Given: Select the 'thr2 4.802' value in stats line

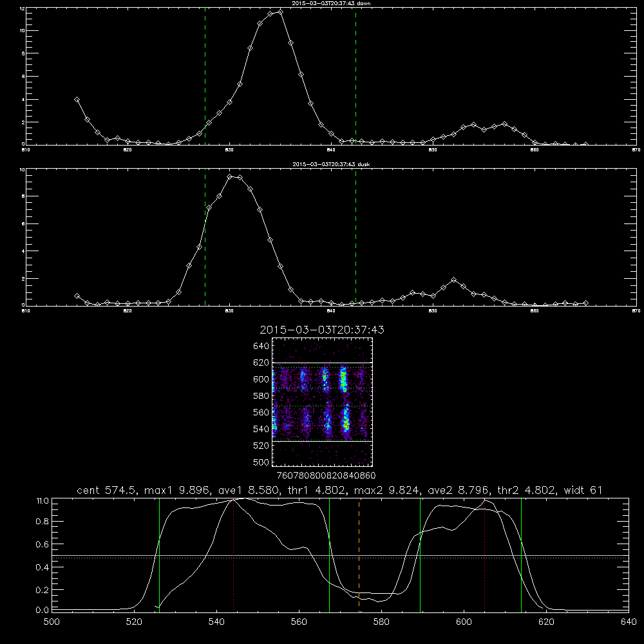Looking at the screenshot, I should [526, 490].
